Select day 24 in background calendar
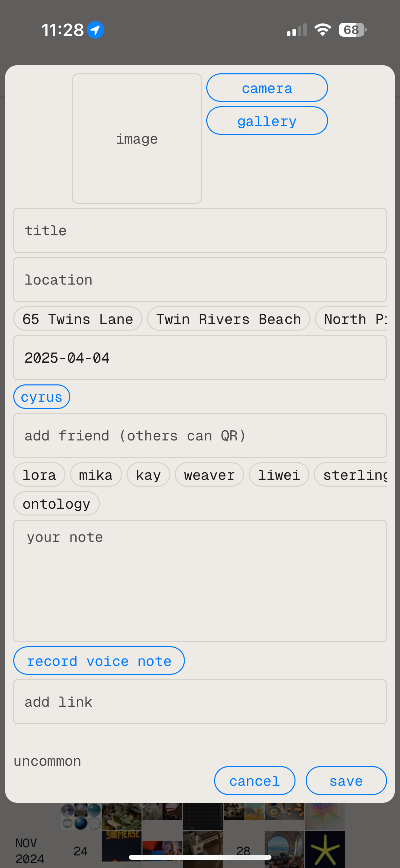The width and height of the screenshot is (400, 868). 80,851
